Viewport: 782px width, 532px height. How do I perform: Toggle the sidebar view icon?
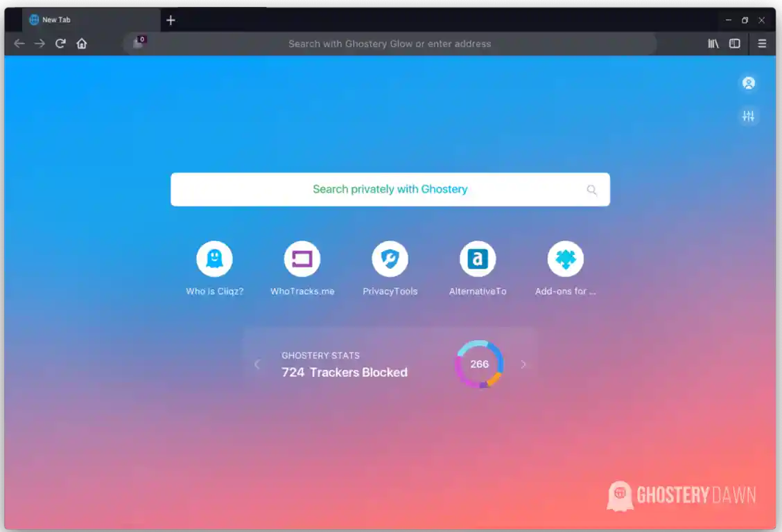click(735, 44)
